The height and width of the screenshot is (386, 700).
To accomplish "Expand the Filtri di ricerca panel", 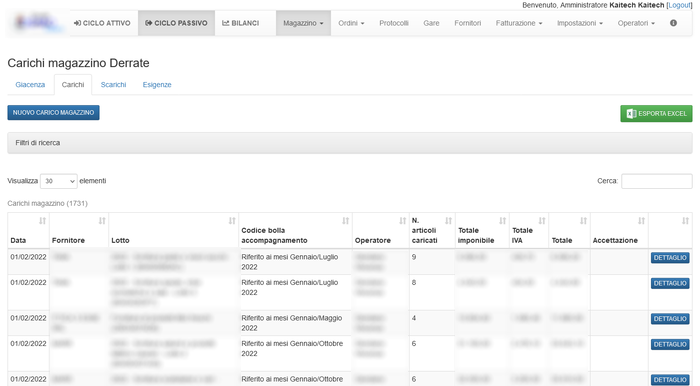I will [350, 143].
